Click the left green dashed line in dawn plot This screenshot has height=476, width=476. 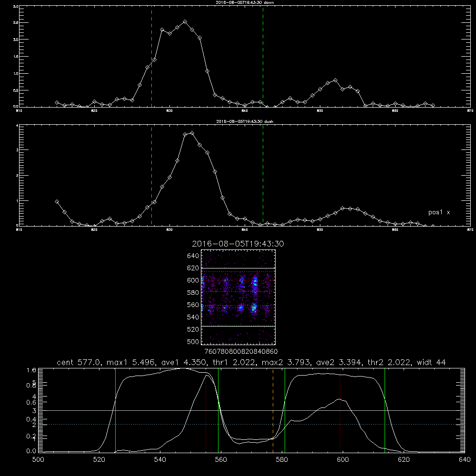[151, 57]
